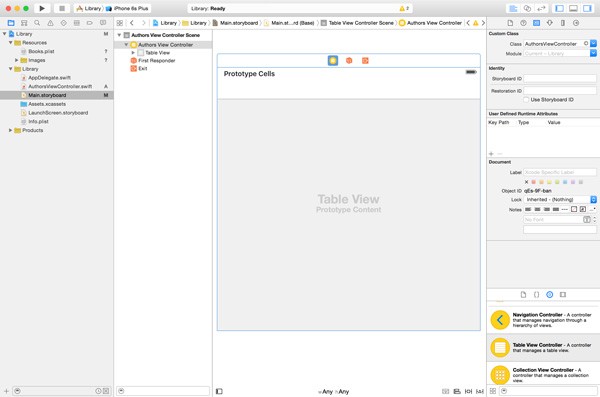This screenshot has height=397, width=600.
Task: Open the Debug navigator
Action: (x=77, y=23)
